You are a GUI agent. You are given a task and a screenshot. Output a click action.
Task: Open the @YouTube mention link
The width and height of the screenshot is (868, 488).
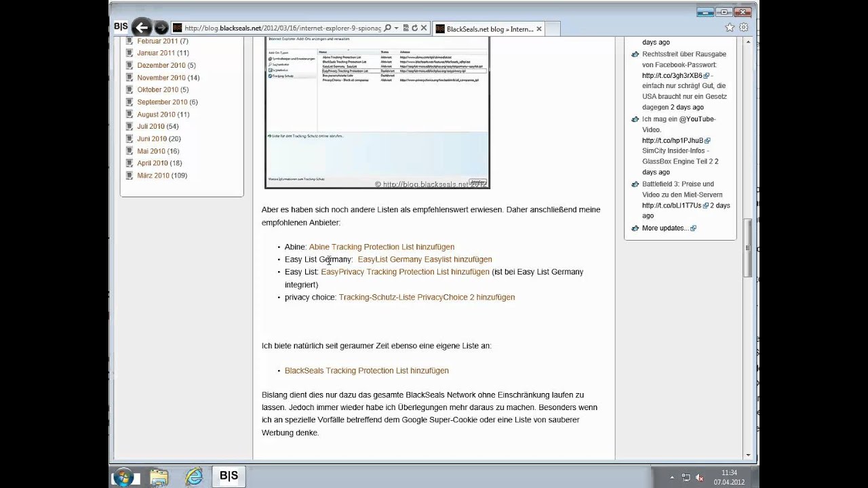pyautogui.click(x=698, y=119)
